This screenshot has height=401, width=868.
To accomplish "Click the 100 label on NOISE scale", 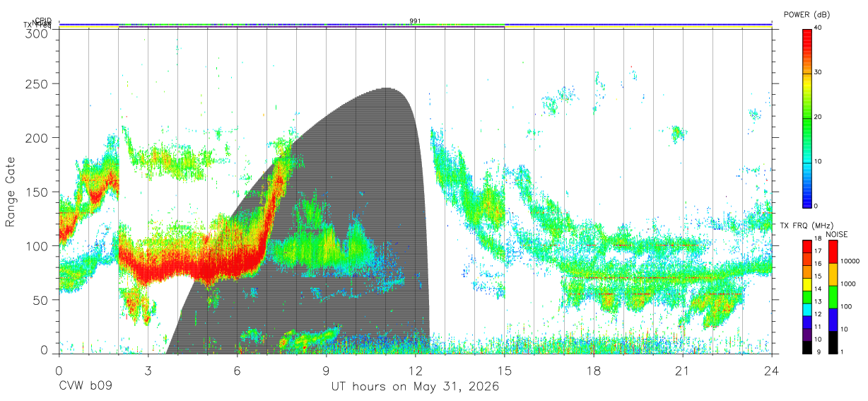I will coord(846,306).
